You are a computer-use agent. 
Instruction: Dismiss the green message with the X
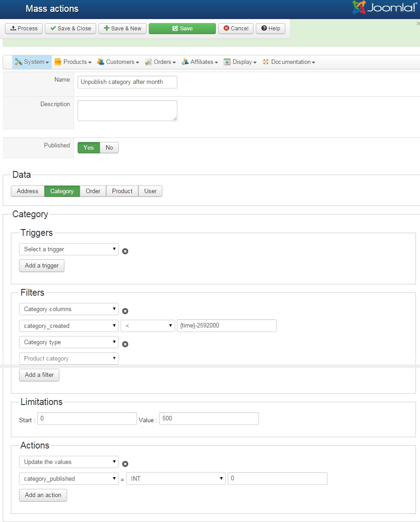coord(418,24)
